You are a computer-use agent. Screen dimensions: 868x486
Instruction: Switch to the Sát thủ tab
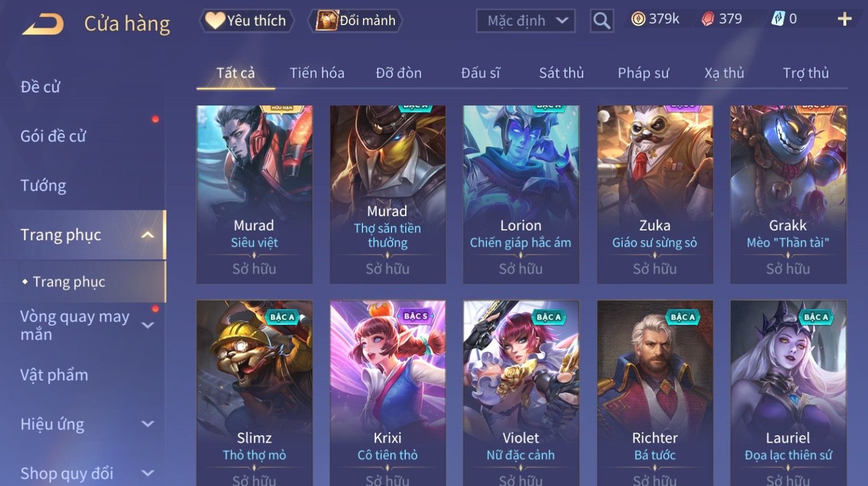tap(562, 73)
